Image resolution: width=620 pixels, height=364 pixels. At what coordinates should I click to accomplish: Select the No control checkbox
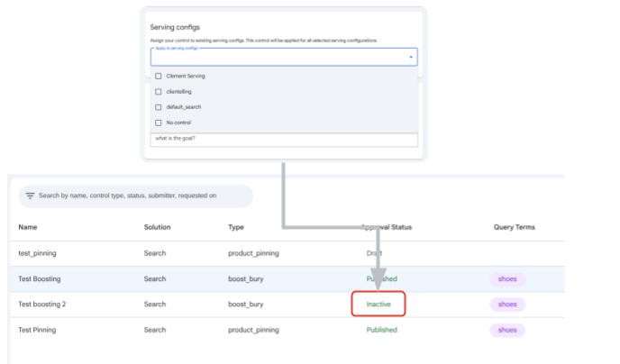click(159, 123)
